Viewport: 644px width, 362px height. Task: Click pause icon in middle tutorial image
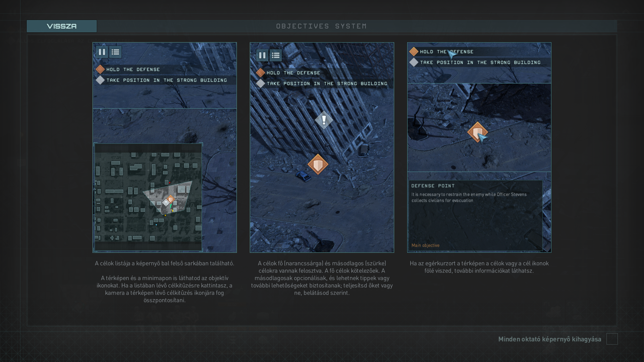click(x=262, y=55)
